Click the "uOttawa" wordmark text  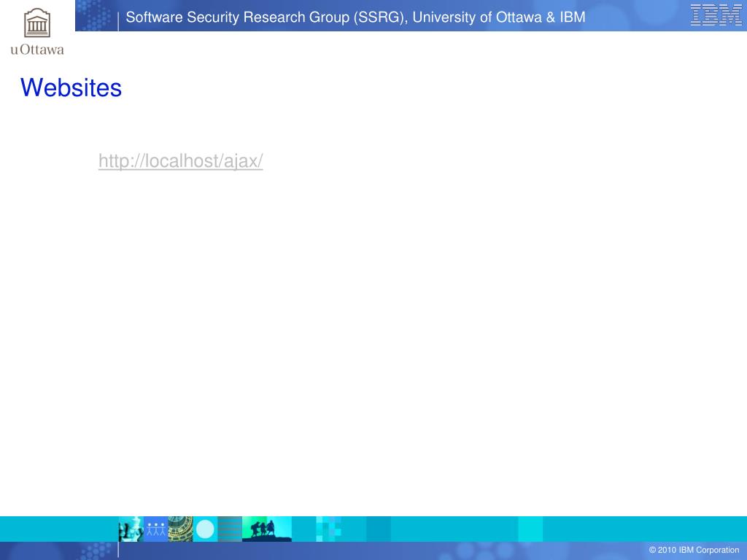pos(37,50)
